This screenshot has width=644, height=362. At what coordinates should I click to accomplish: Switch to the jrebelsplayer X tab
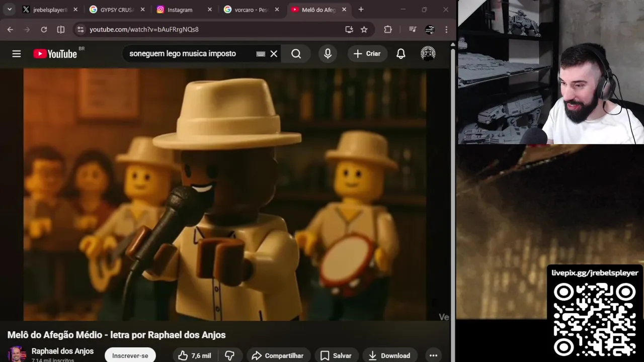(50, 10)
